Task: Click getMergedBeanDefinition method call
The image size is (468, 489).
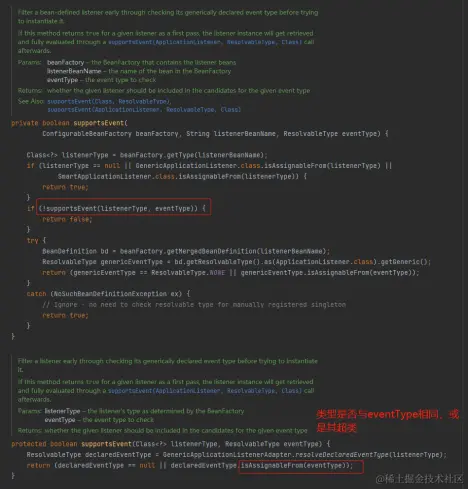Action: pos(211,251)
